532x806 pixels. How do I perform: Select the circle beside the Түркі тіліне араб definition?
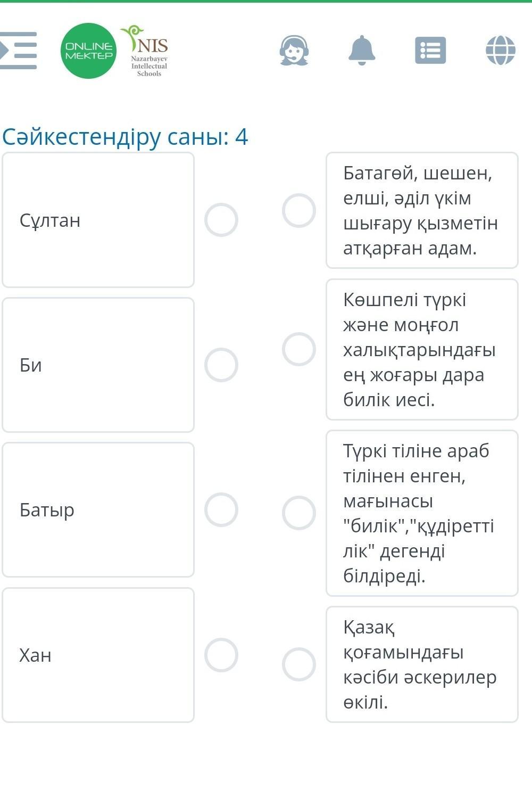(299, 513)
